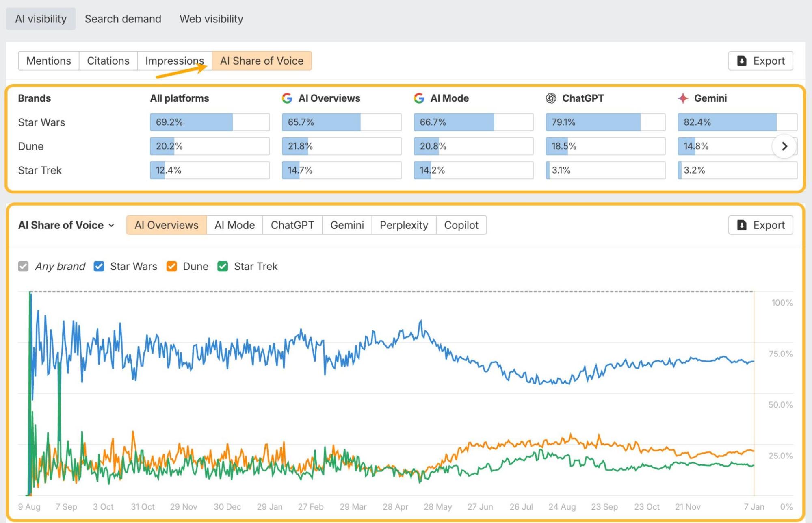Switch to the Search demand tab
The width and height of the screenshot is (812, 523).
(123, 19)
